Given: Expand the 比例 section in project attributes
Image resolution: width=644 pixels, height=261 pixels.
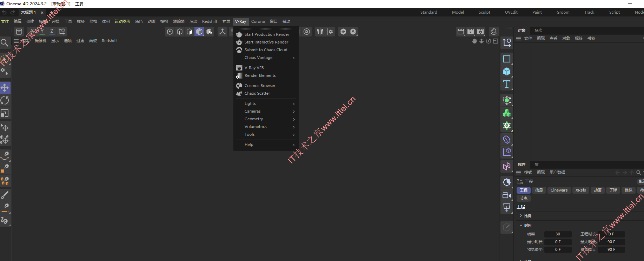Looking at the screenshot, I should click(521, 216).
